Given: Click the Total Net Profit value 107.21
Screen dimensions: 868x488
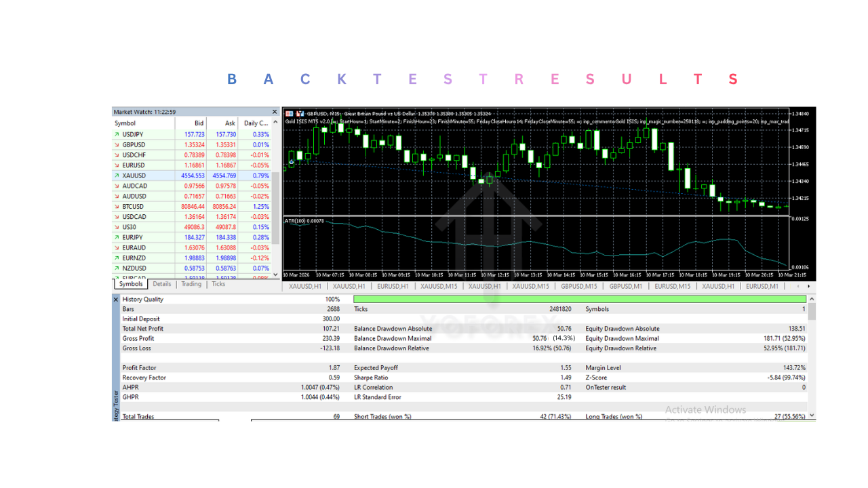Looking at the screenshot, I should [330, 329].
